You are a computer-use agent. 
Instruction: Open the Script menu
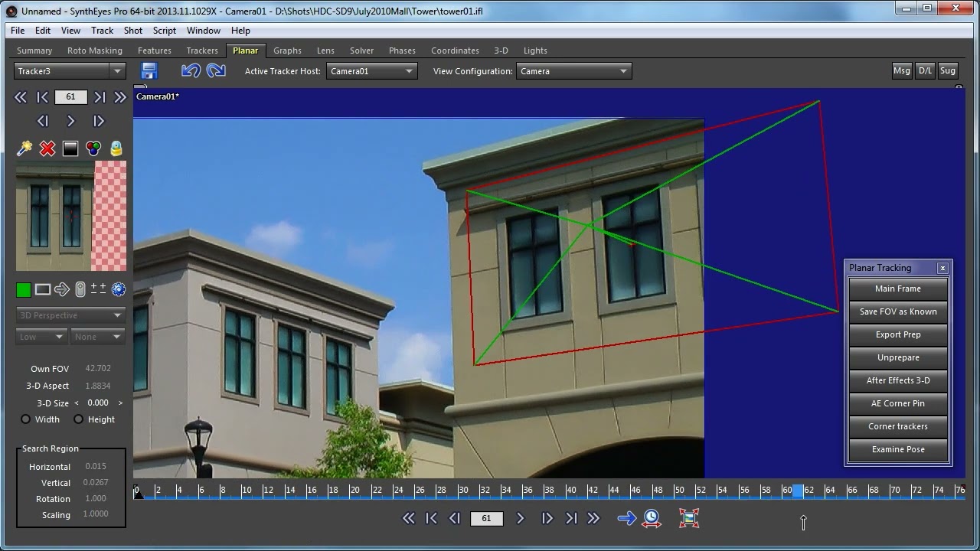165,31
